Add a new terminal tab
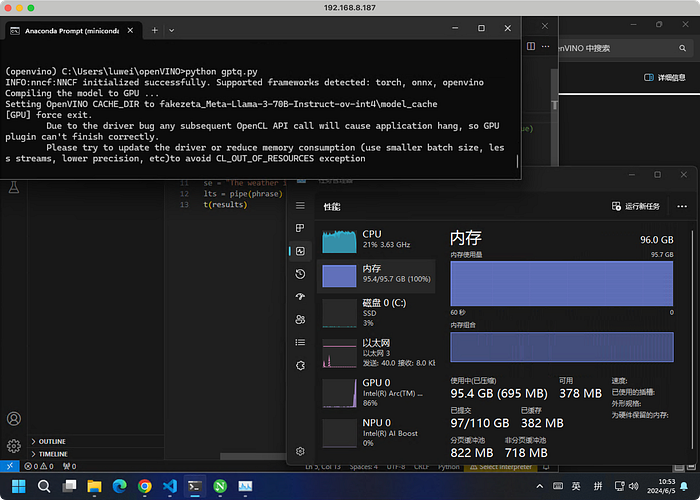 pos(154,30)
